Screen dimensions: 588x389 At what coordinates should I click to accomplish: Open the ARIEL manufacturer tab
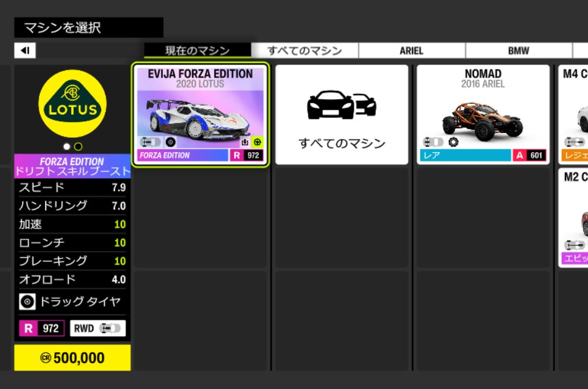click(411, 50)
